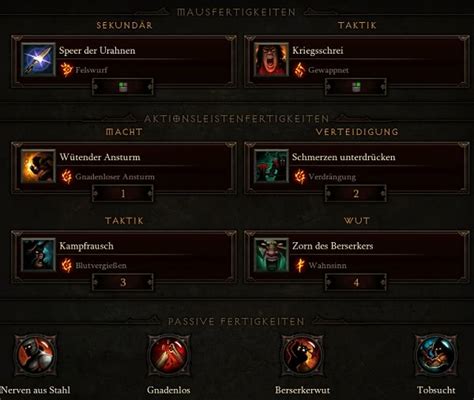The width and height of the screenshot is (474, 400).
Task: Click hotkey slot 4 under Zorn des Berserkers
Action: (356, 282)
